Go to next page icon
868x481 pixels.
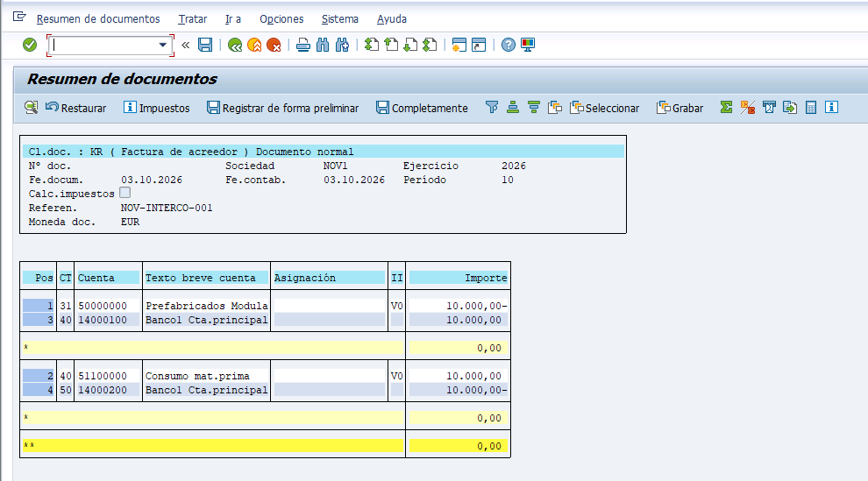click(410, 45)
